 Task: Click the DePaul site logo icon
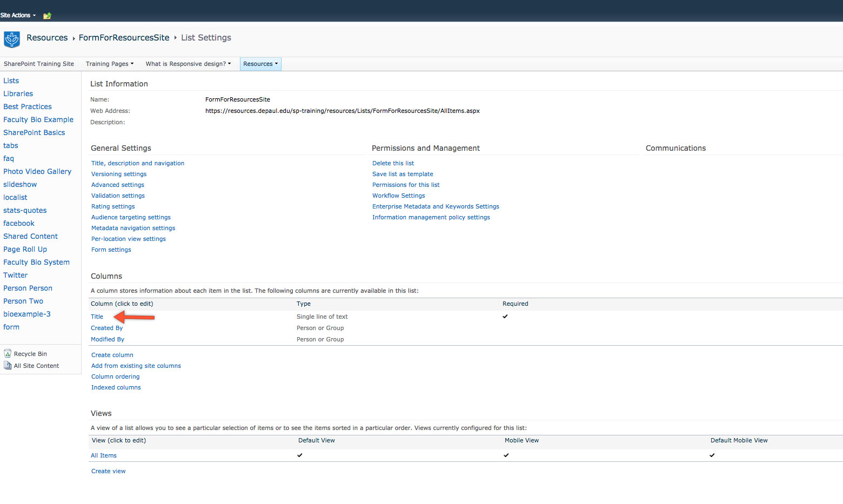point(12,39)
